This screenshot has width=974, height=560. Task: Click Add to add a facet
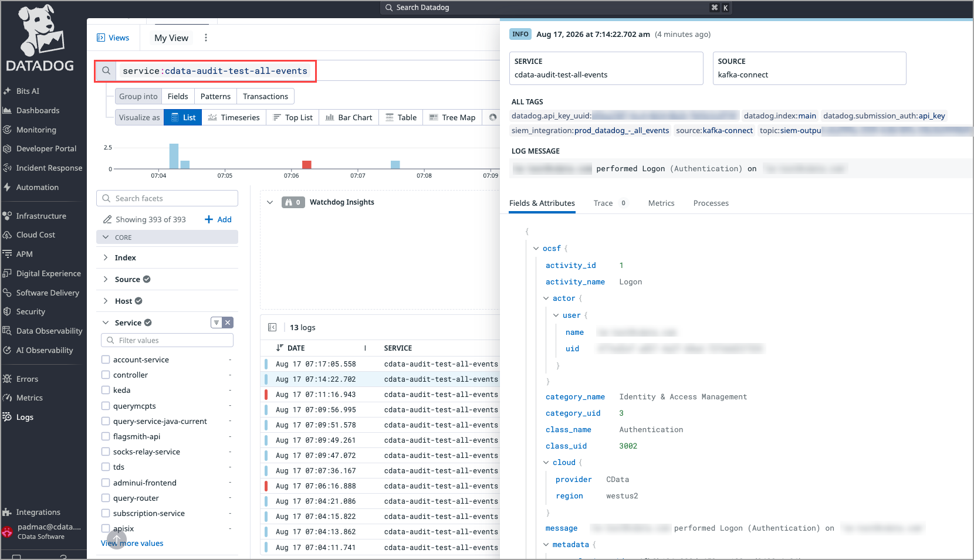[x=218, y=219]
